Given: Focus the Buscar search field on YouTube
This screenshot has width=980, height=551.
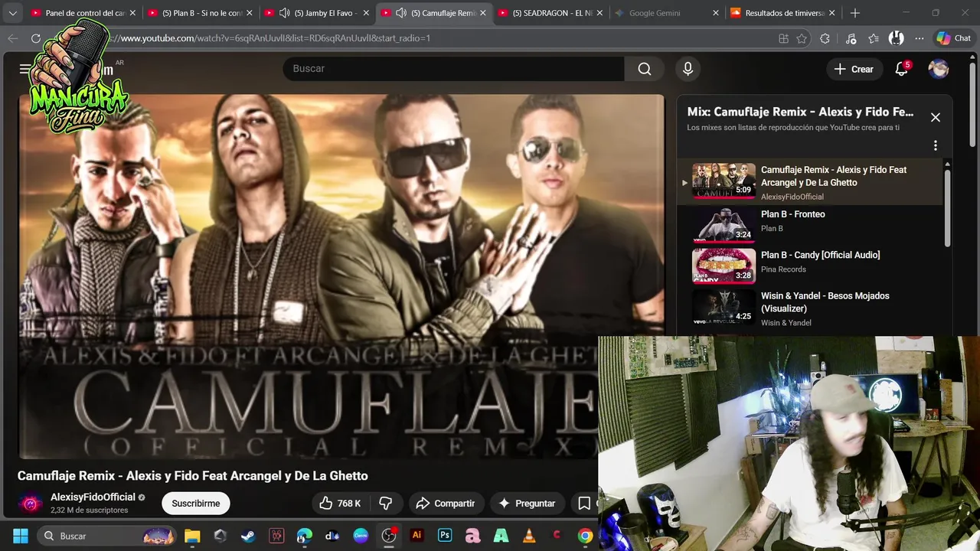Looking at the screenshot, I should point(453,69).
